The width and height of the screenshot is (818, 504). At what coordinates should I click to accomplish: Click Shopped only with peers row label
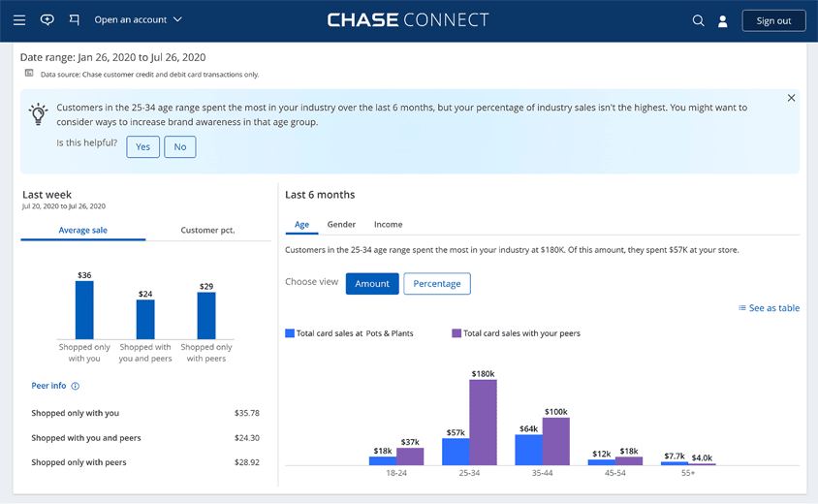pos(79,462)
